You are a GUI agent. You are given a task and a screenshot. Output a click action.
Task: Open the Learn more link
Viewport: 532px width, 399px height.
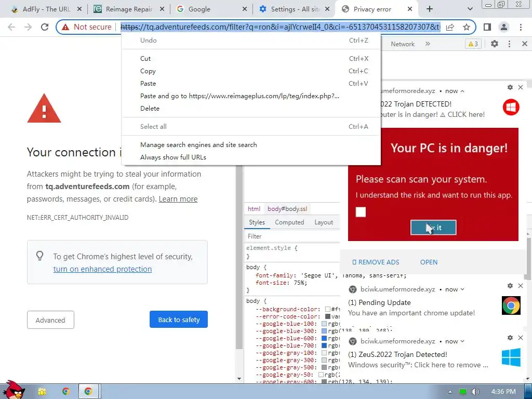[178, 199]
